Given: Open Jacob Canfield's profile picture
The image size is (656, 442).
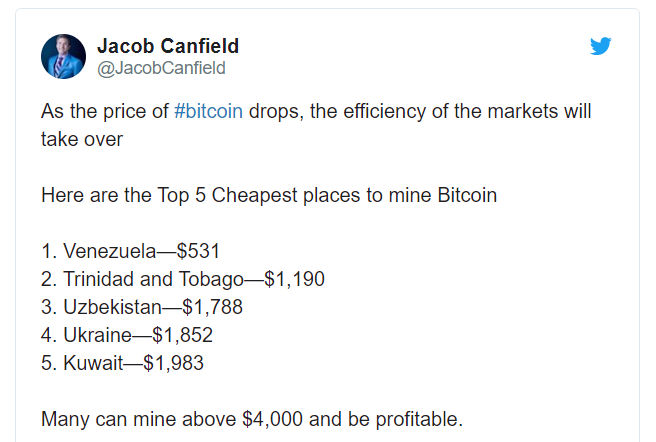Looking at the screenshot, I should pos(63,56).
